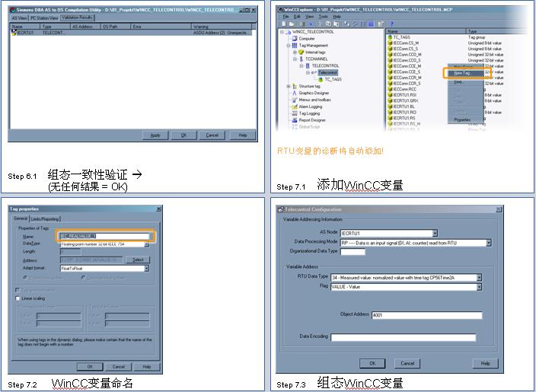The height and width of the screenshot is (392, 536).
Task: Click tag icon next to IECRTU1.BL
Action: [390, 107]
